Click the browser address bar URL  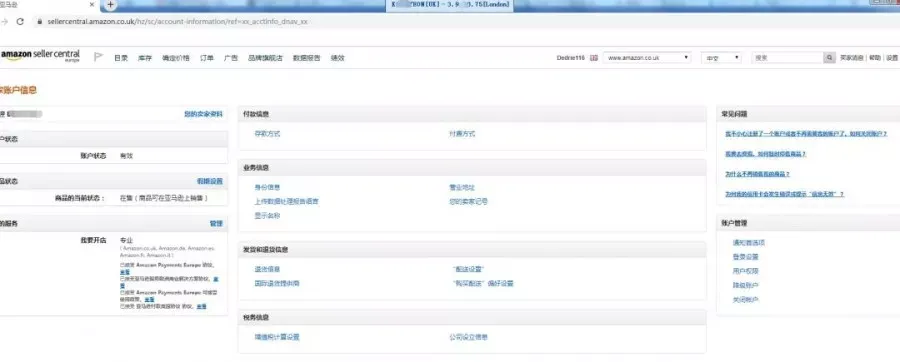[x=177, y=21]
